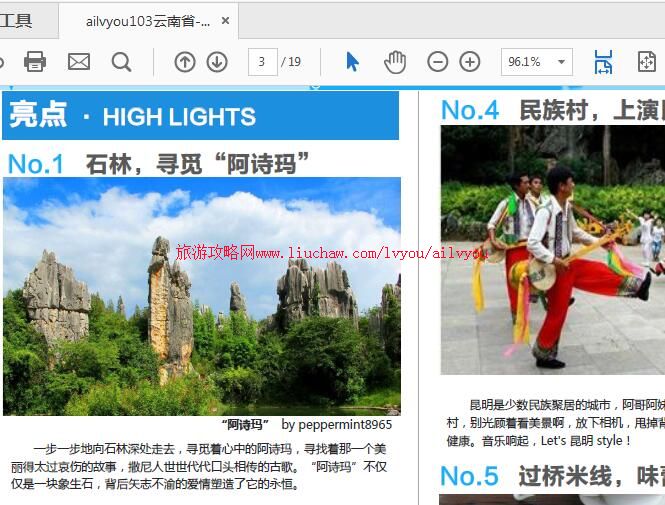Activate the Hand pan tool

point(395,62)
